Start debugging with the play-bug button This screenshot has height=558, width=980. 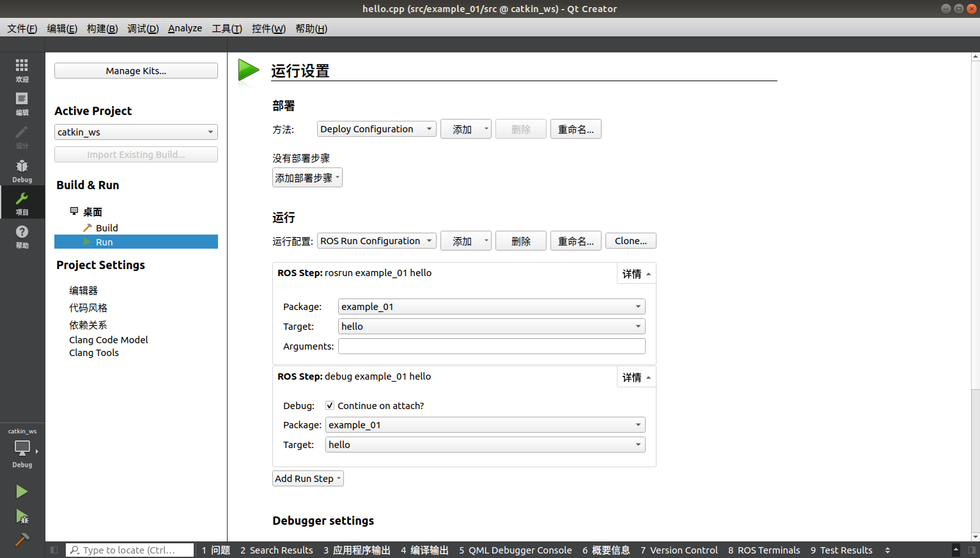click(x=22, y=516)
